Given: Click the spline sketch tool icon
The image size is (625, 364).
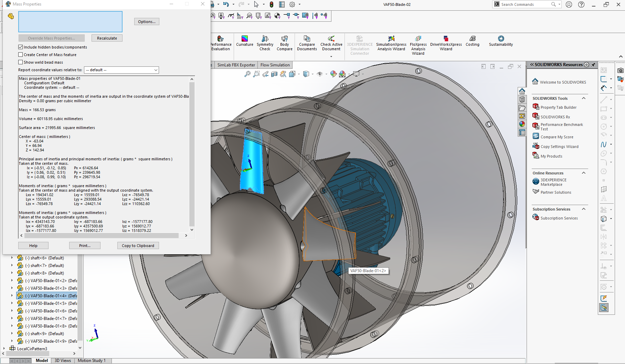Looking at the screenshot, I should pyautogui.click(x=604, y=144).
